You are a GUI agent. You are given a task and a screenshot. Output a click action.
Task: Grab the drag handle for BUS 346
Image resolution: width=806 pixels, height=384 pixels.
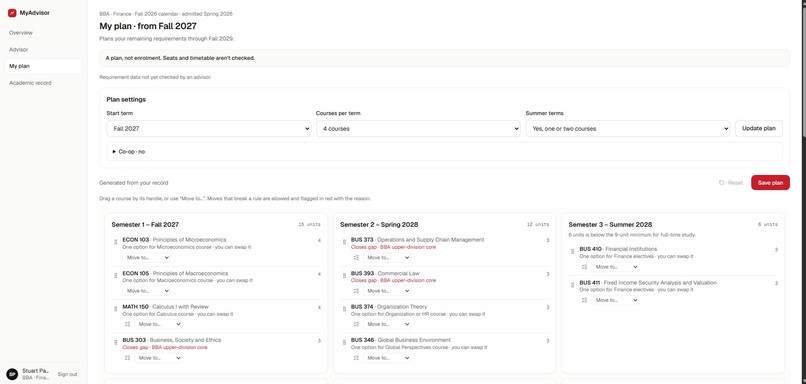click(x=344, y=343)
